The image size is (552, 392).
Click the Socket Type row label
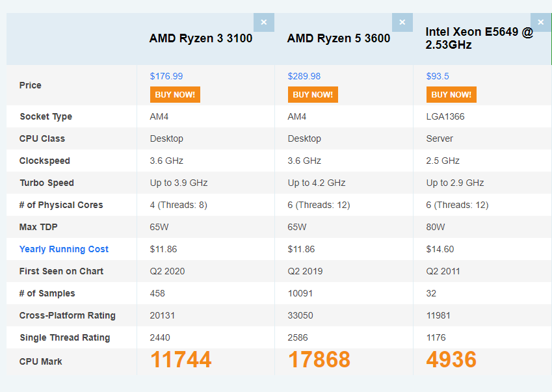point(46,116)
